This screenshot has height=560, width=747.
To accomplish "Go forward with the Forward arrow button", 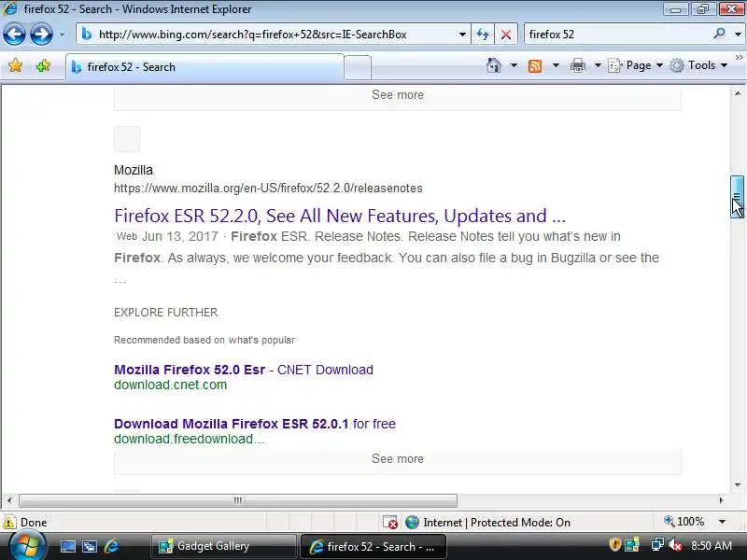I will click(x=41, y=35).
